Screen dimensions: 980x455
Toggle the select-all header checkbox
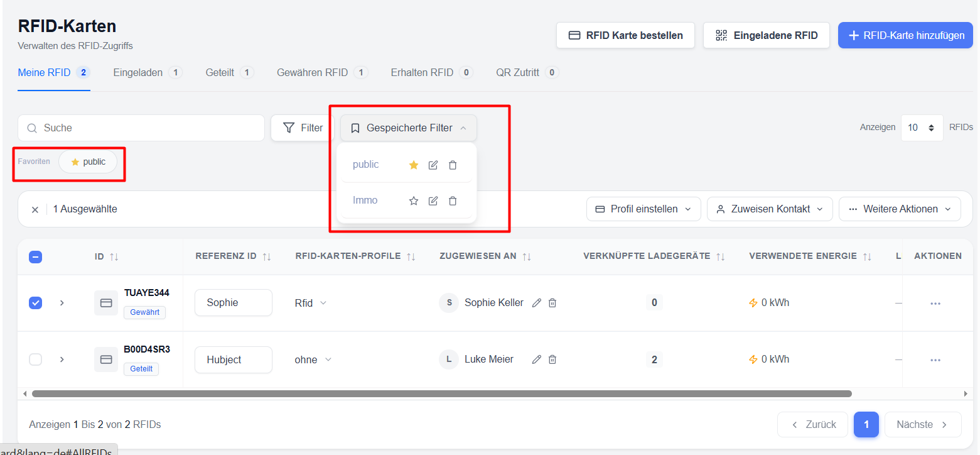[x=36, y=256]
